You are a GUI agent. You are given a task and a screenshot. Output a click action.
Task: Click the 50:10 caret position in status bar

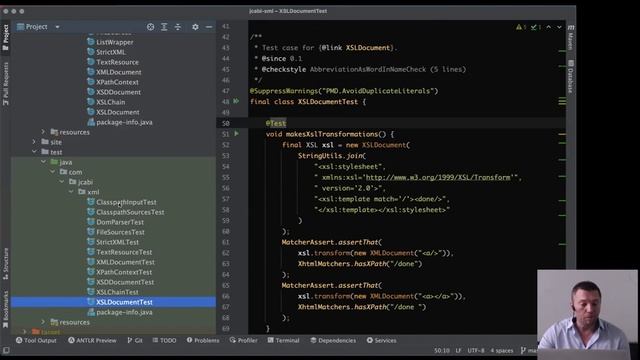click(x=442, y=351)
